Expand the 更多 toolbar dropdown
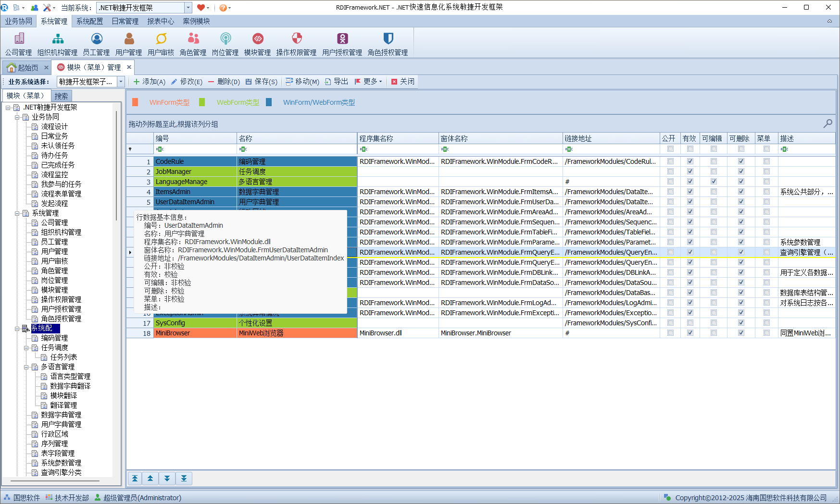The height and width of the screenshot is (504, 840). click(369, 82)
